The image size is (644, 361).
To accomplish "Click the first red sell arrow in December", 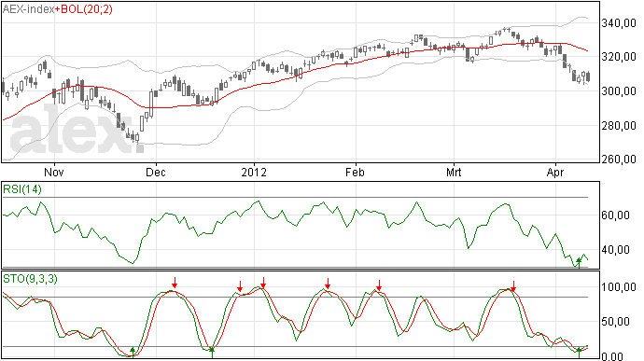I will tap(175, 283).
